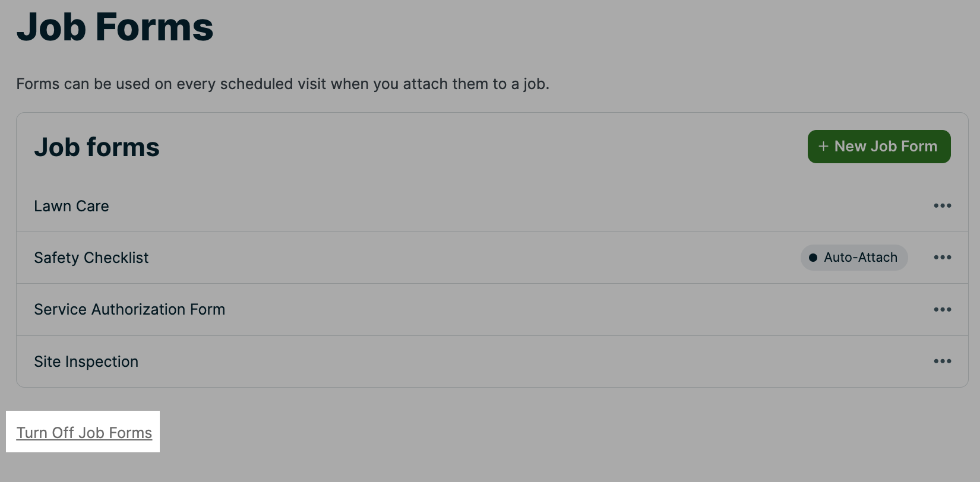The height and width of the screenshot is (482, 980).
Task: Click the three-dot menu for Service Authorization Form
Action: click(x=943, y=309)
